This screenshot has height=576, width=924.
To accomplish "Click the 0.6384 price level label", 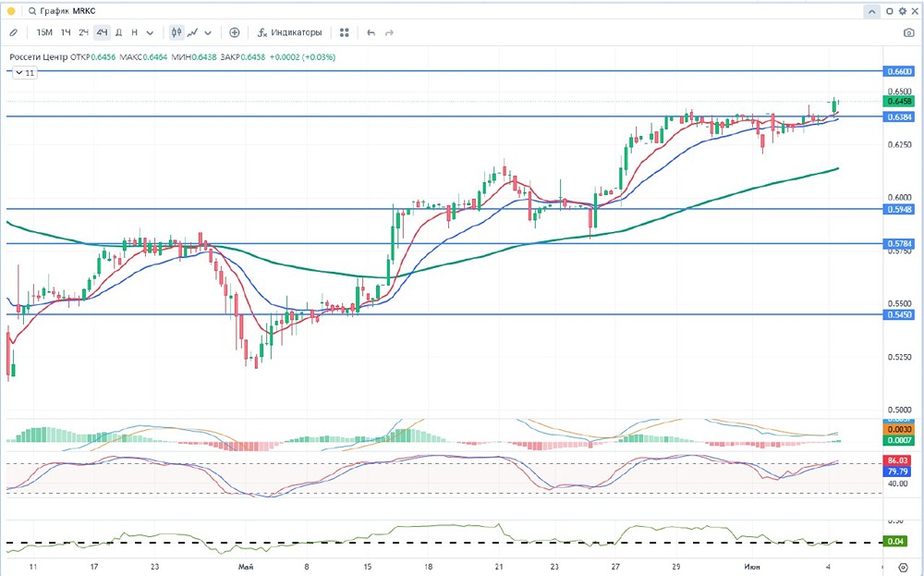I will (x=899, y=117).
